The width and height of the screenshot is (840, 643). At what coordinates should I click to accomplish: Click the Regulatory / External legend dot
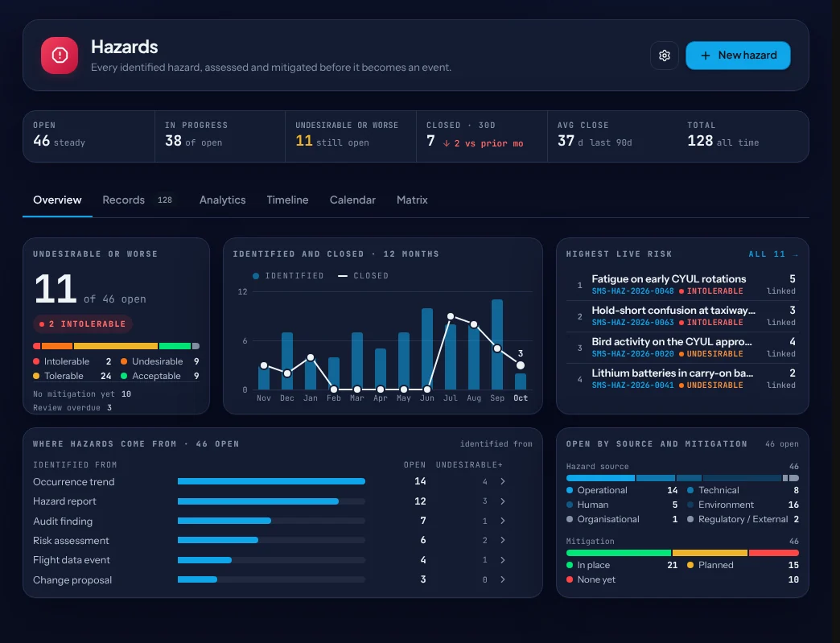pyautogui.click(x=690, y=519)
